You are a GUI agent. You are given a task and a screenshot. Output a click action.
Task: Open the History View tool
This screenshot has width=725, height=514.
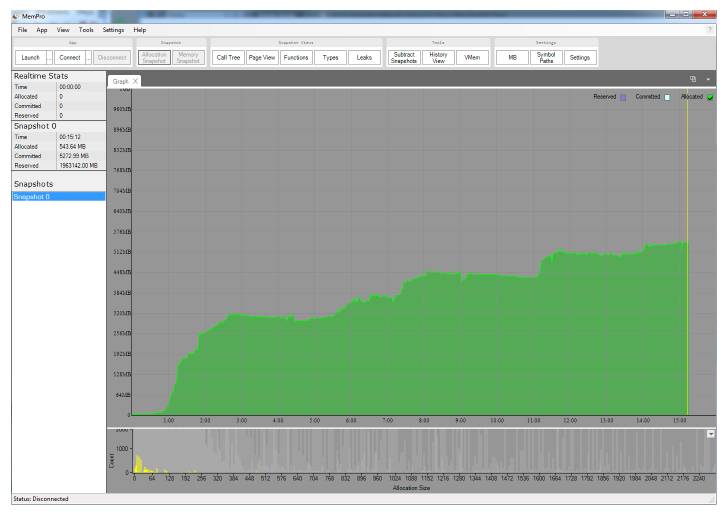pos(438,58)
